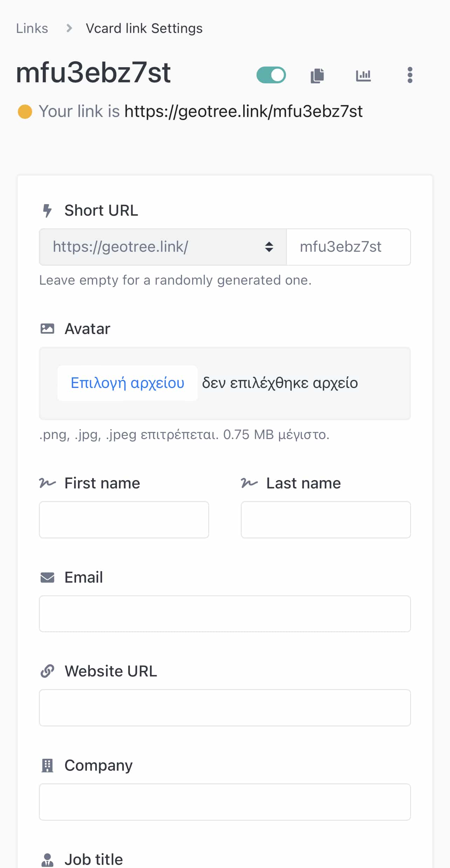This screenshot has width=450, height=868.
Task: Click the copy link icon
Action: point(317,75)
